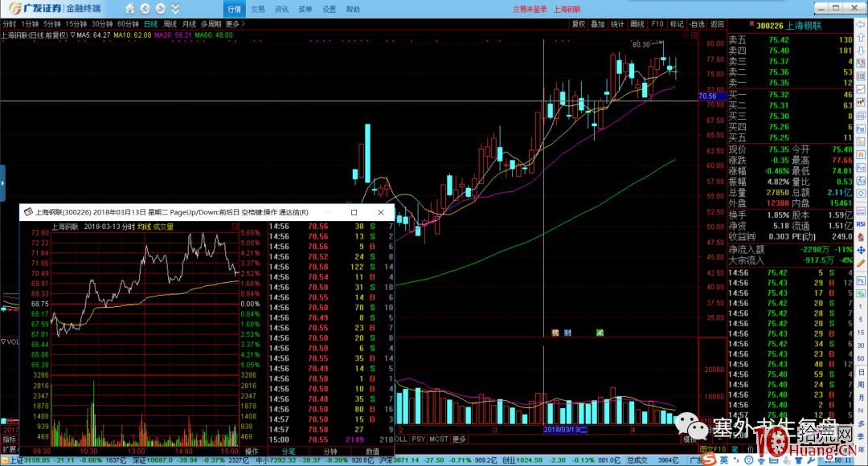Open the MA indicator dropdown triangle
The height and width of the screenshot is (466, 868).
coord(73,35)
